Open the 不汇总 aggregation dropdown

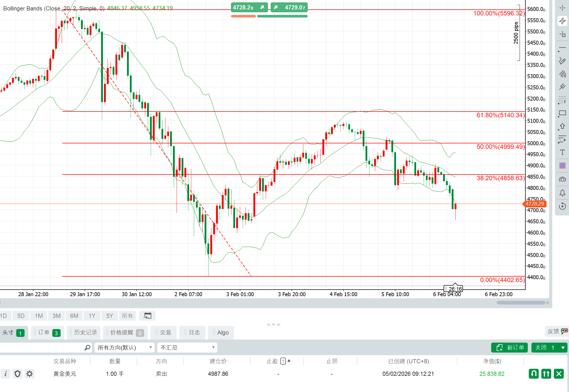tap(187, 348)
